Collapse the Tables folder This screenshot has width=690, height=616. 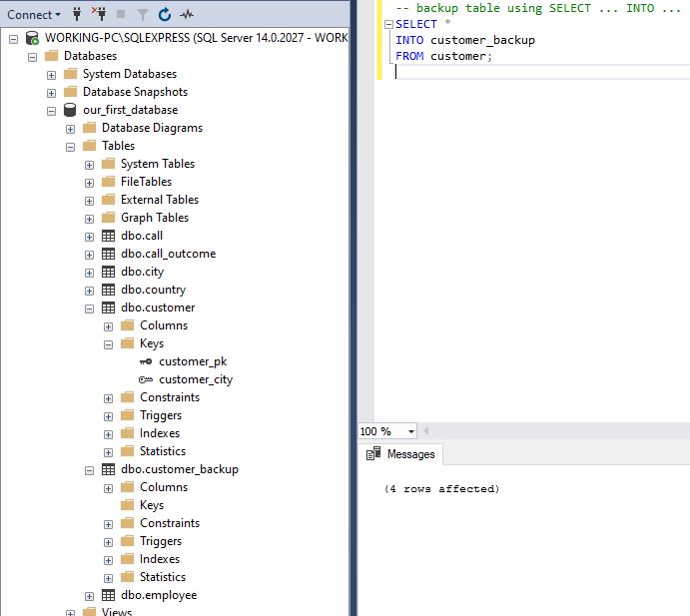tap(71, 147)
